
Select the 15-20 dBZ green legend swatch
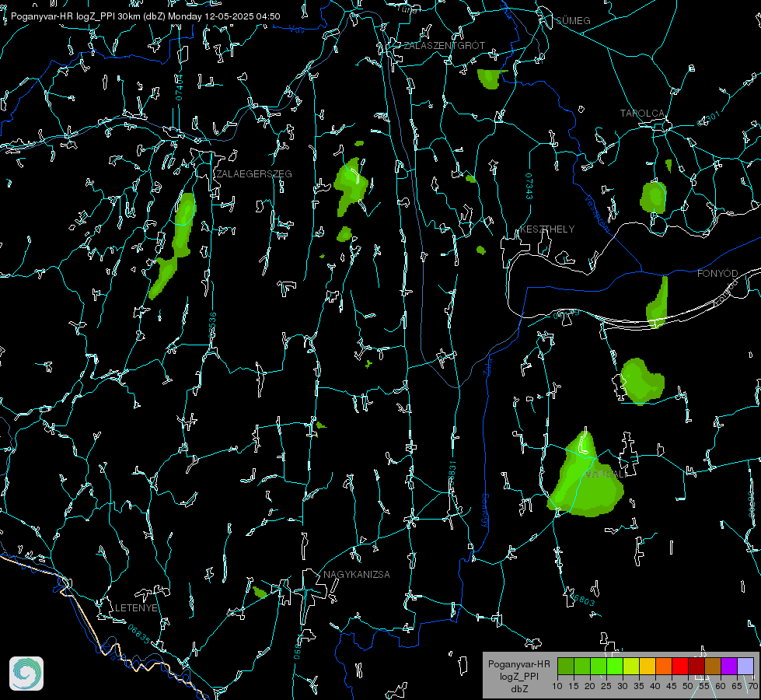(582, 666)
